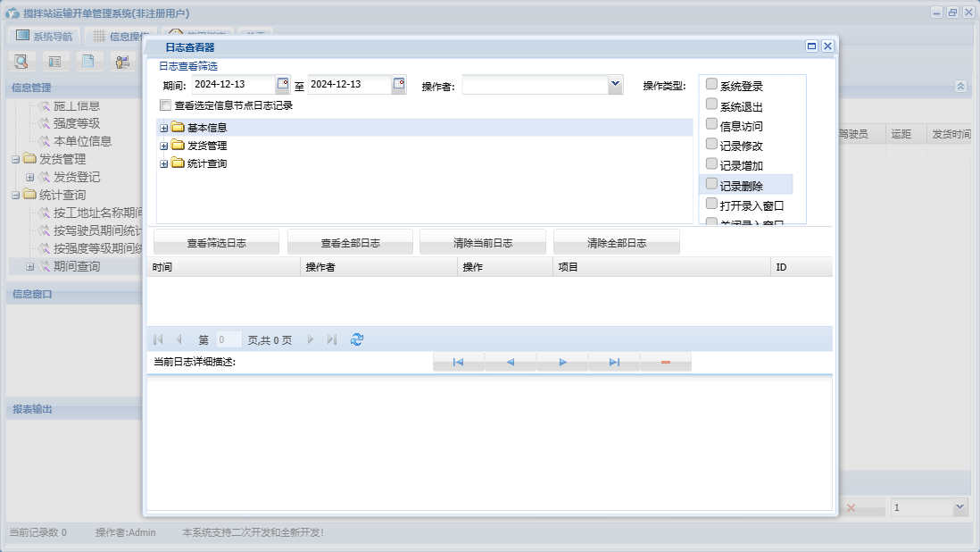
Task: Click 查看全部日志 button
Action: [350, 243]
